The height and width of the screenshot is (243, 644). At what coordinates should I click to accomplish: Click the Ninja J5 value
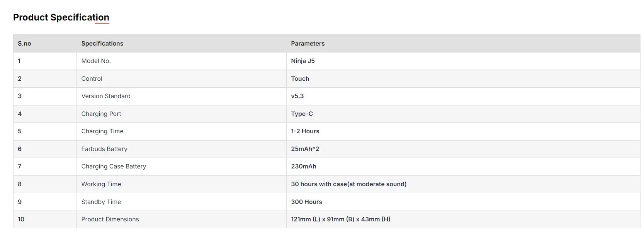[x=303, y=61]
